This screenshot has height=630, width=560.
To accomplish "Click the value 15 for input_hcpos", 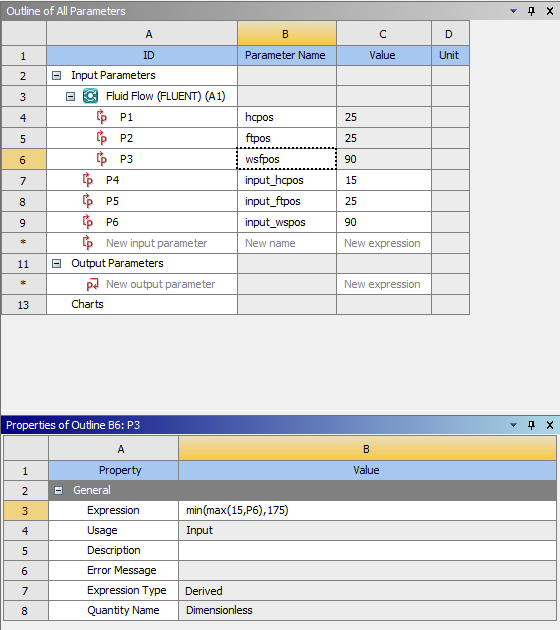I will (384, 180).
